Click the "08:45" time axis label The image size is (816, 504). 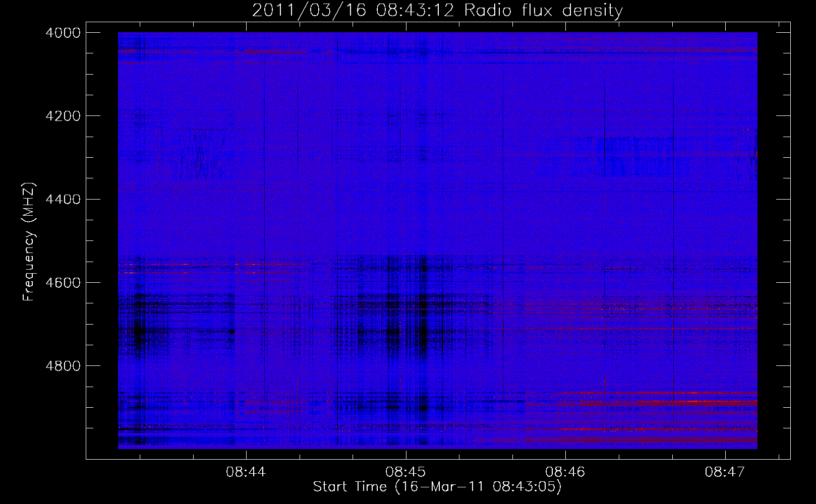pos(405,472)
